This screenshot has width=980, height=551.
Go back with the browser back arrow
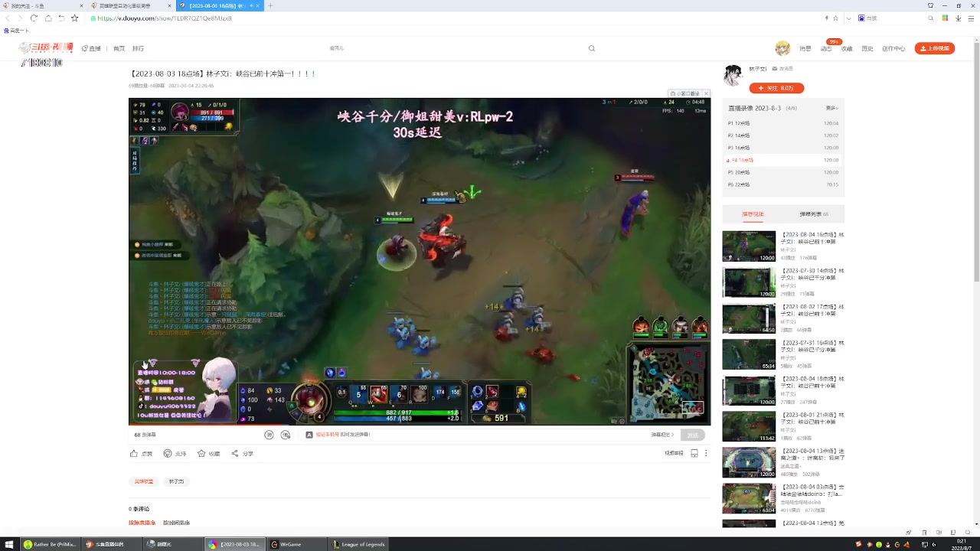(8, 18)
